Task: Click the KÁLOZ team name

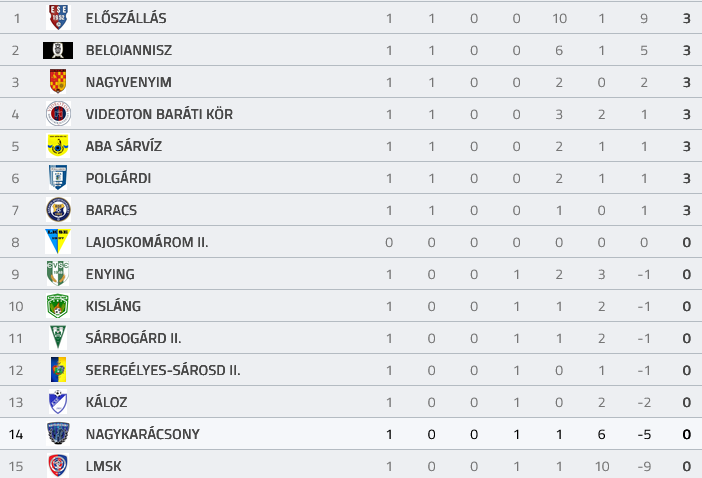Action: 107,402
